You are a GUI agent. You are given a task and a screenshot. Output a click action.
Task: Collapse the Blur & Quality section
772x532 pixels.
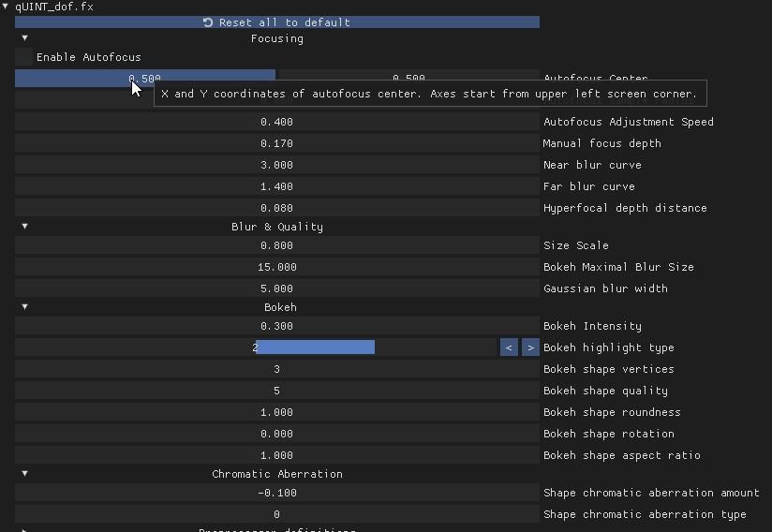24,227
